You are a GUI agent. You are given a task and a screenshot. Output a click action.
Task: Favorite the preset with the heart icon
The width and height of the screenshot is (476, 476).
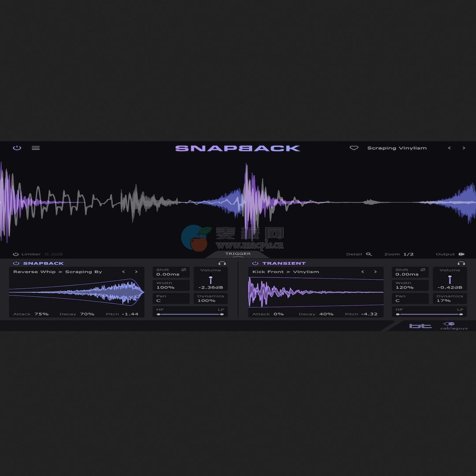(354, 148)
